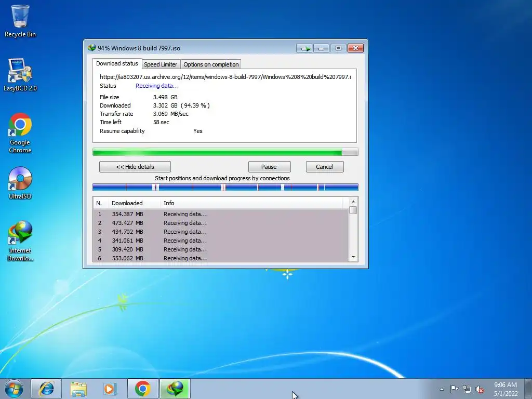Open the Windows Start menu
This screenshot has height=399, width=532.
point(14,389)
